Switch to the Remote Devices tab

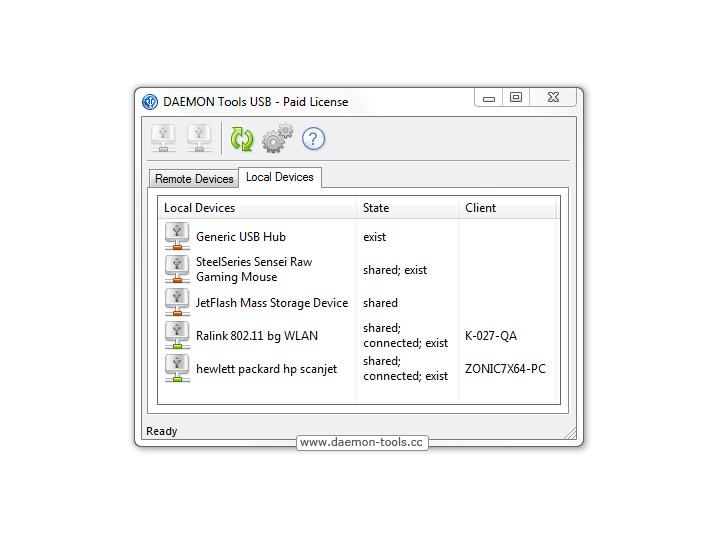194,179
